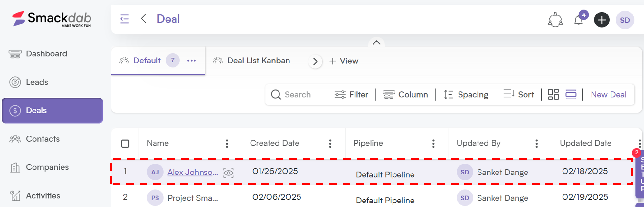Open Default view three-dot options
This screenshot has width=644, height=207.
coord(192,61)
